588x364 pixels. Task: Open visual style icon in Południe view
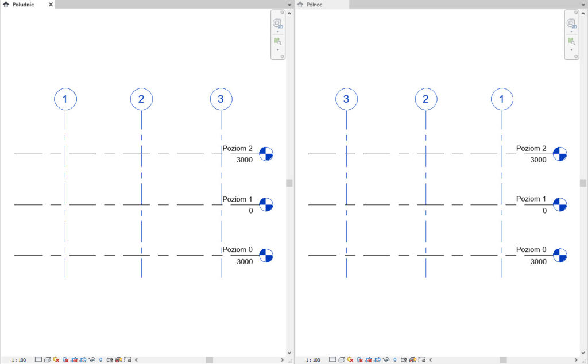tap(47, 360)
